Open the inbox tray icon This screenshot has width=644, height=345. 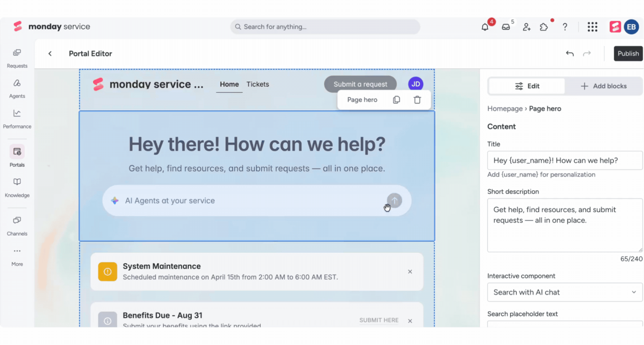tap(506, 27)
